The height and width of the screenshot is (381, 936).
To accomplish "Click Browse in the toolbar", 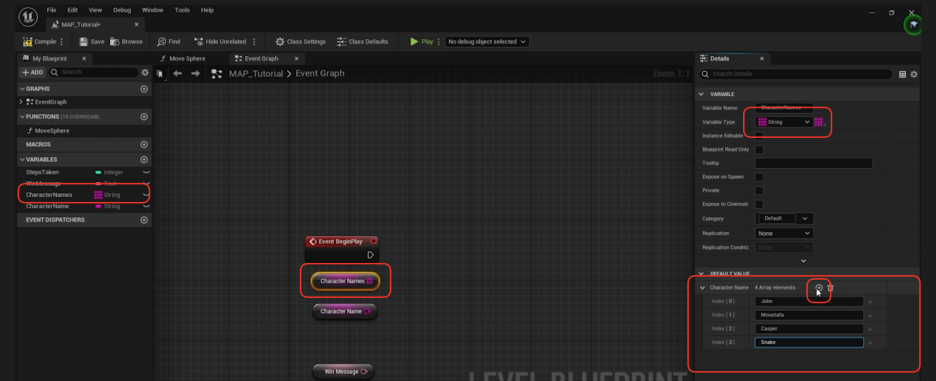I will point(126,42).
